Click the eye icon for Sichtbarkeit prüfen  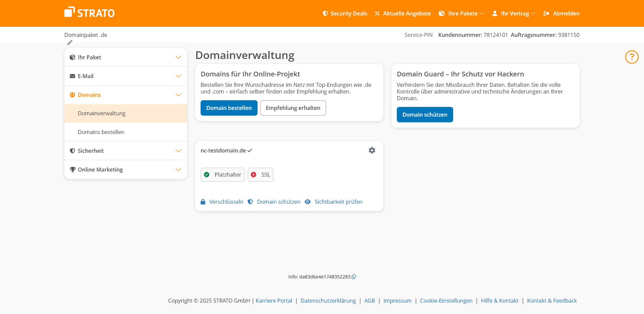(x=308, y=202)
